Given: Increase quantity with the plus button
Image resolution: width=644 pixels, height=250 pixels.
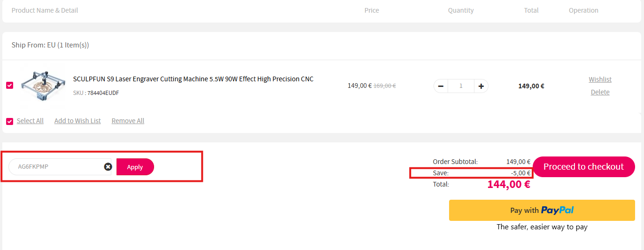Looking at the screenshot, I should pos(481,86).
